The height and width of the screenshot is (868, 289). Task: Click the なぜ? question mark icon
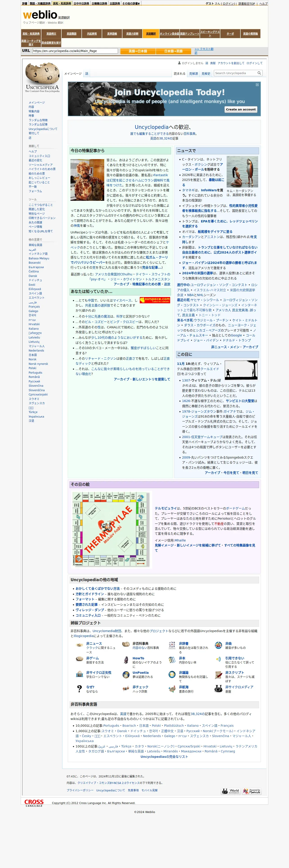point(79,688)
